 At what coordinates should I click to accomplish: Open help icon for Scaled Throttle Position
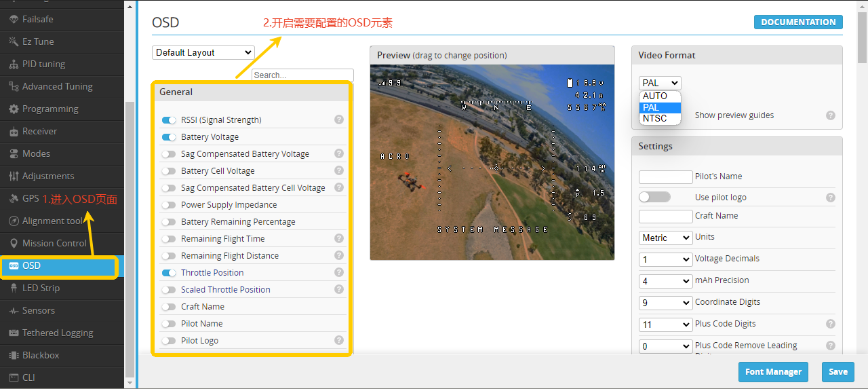(x=339, y=289)
